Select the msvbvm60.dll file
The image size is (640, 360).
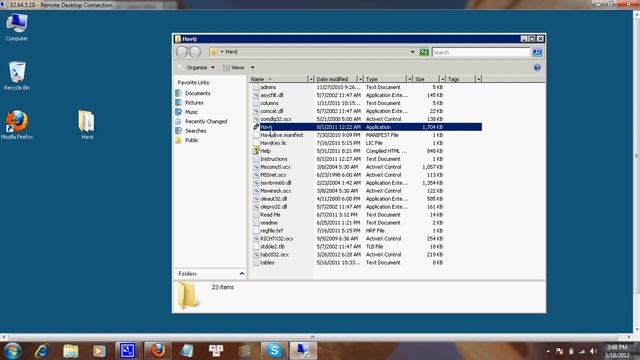[276, 183]
